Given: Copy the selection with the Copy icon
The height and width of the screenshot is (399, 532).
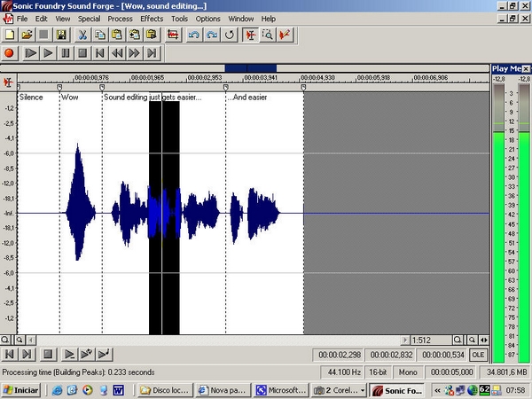Looking at the screenshot, I should [99, 35].
